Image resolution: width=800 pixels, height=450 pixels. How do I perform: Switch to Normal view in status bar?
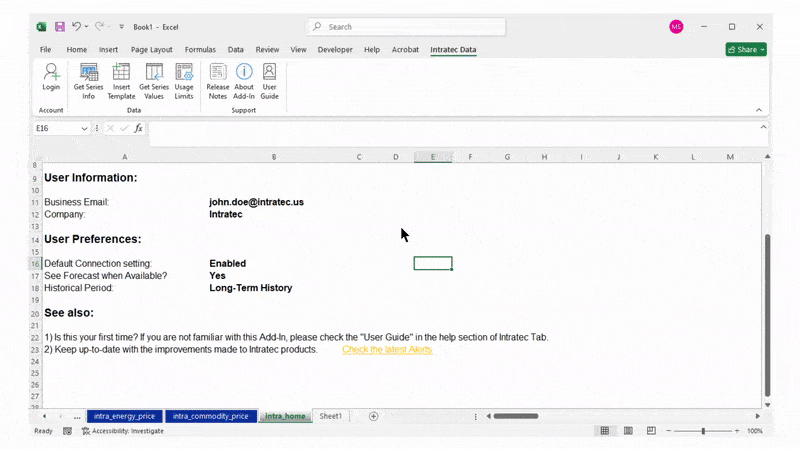[x=605, y=431]
